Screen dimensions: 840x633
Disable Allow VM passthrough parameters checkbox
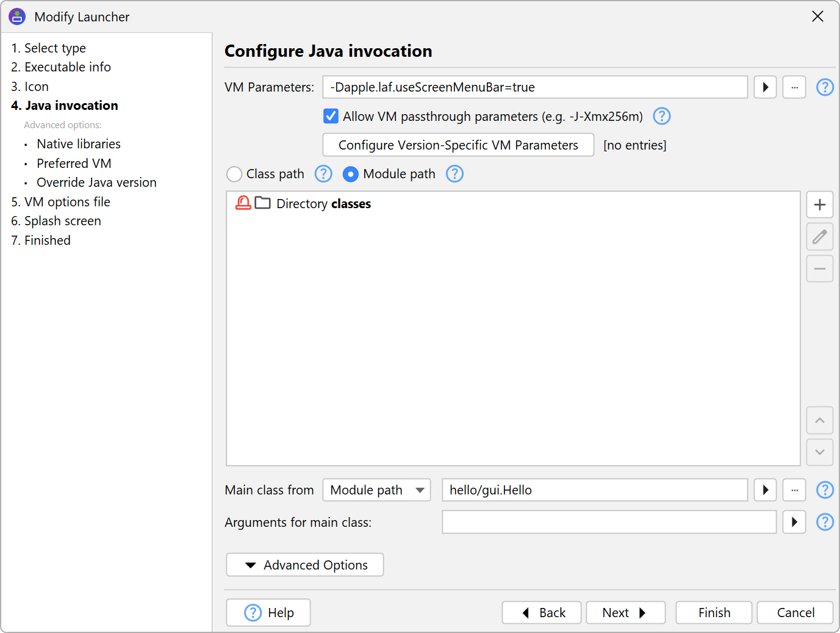[x=331, y=116]
